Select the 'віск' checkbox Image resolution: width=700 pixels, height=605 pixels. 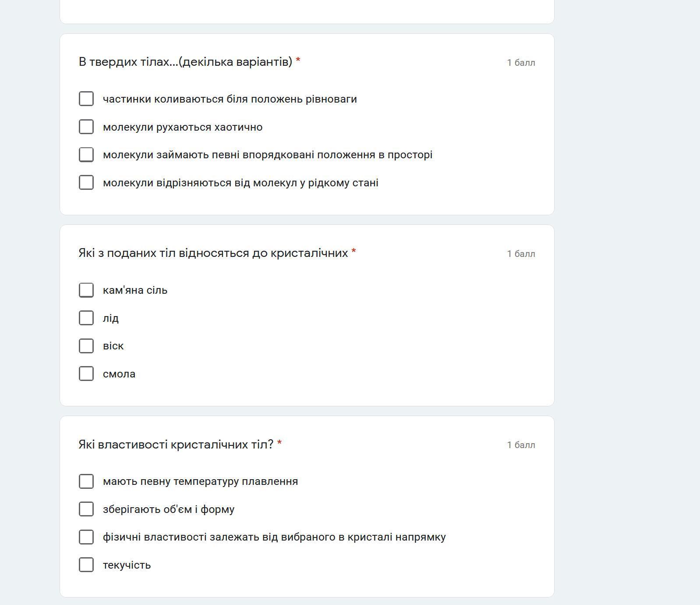click(x=86, y=345)
